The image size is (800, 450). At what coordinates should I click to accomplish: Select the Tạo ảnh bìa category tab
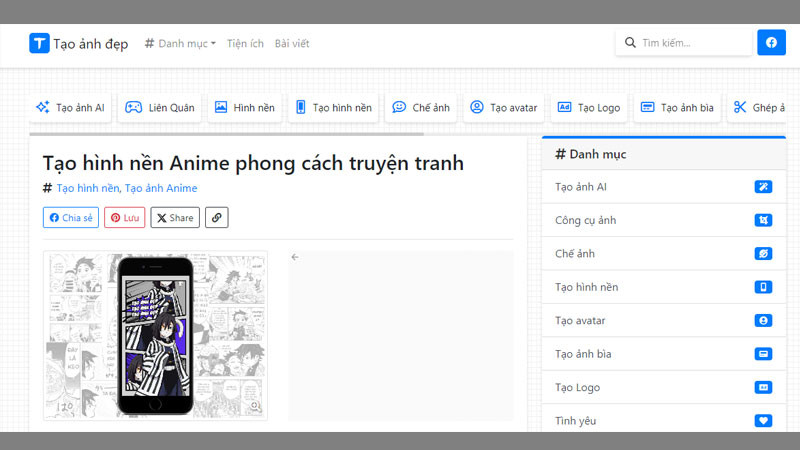point(677,108)
